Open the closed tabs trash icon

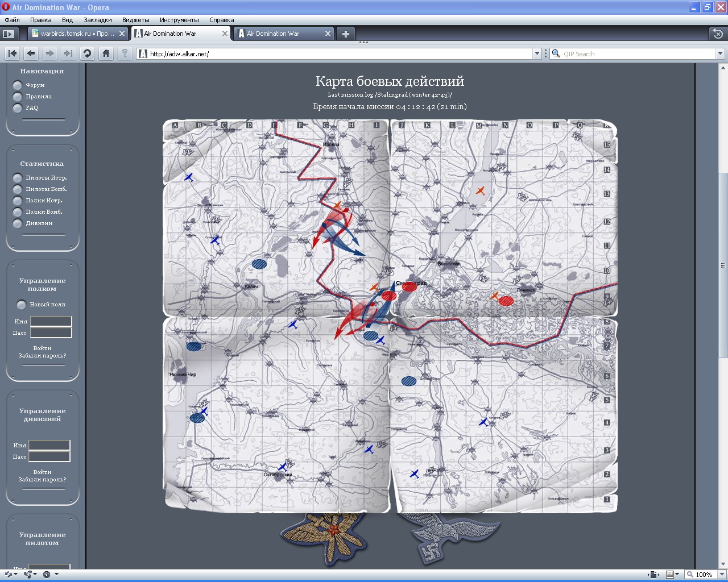click(718, 34)
